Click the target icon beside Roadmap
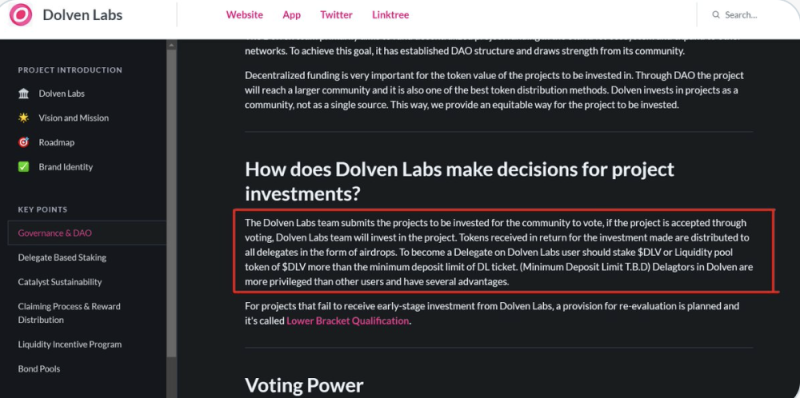Viewport: 800px width, 398px height. point(23,142)
